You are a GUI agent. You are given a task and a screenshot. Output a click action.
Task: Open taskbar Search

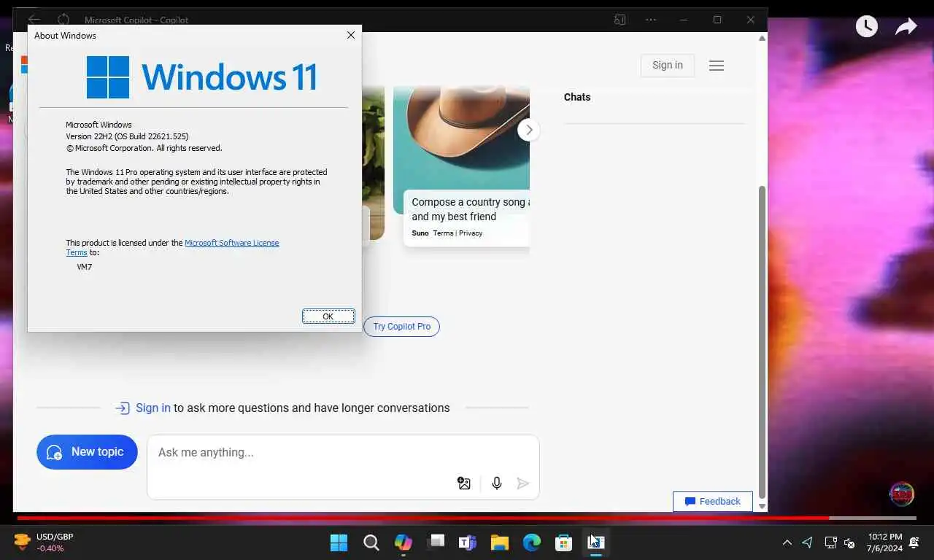371,542
